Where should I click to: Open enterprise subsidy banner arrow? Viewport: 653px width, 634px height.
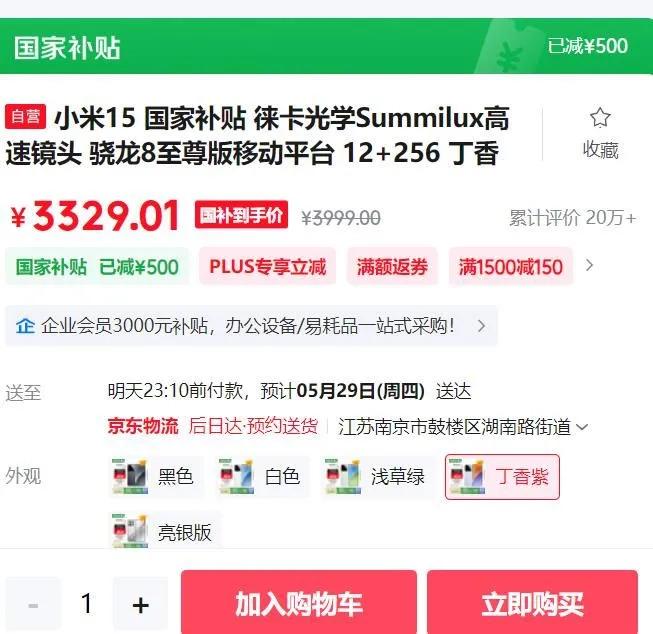pyautogui.click(x=481, y=326)
